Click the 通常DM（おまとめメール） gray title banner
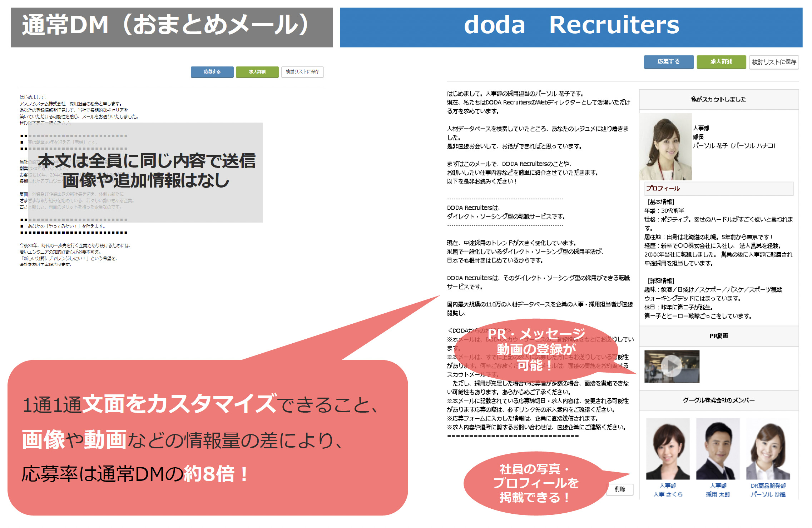This screenshot has width=812, height=528. point(172,28)
